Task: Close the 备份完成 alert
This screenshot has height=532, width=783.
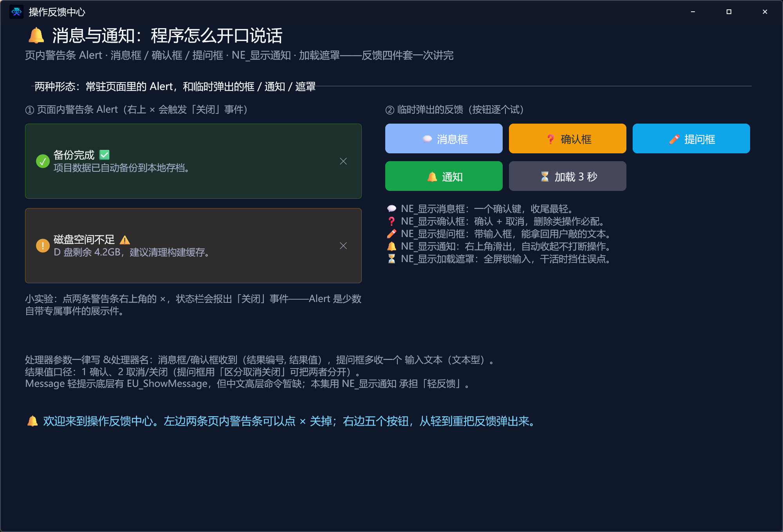Action: point(343,161)
